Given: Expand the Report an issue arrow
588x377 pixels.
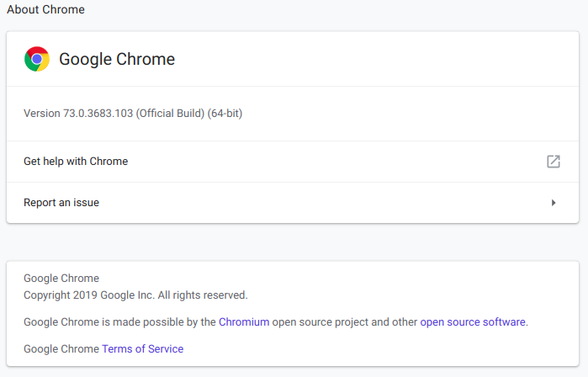Looking at the screenshot, I should coord(554,203).
